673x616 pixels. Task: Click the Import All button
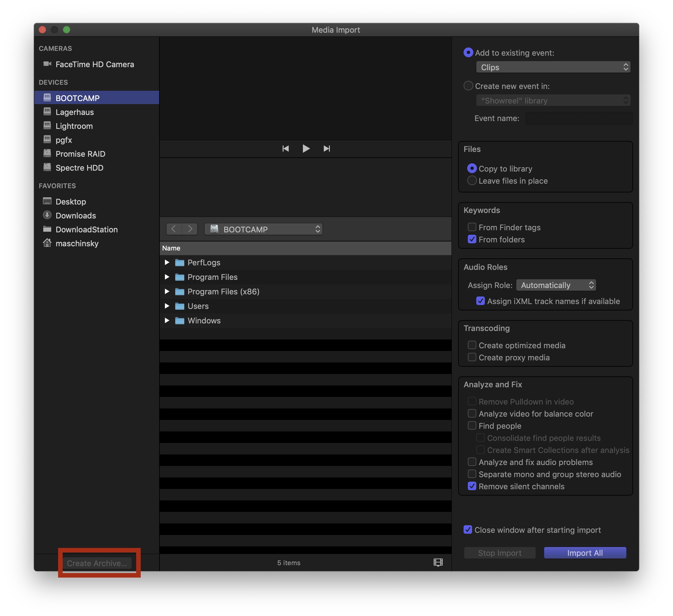tap(585, 552)
